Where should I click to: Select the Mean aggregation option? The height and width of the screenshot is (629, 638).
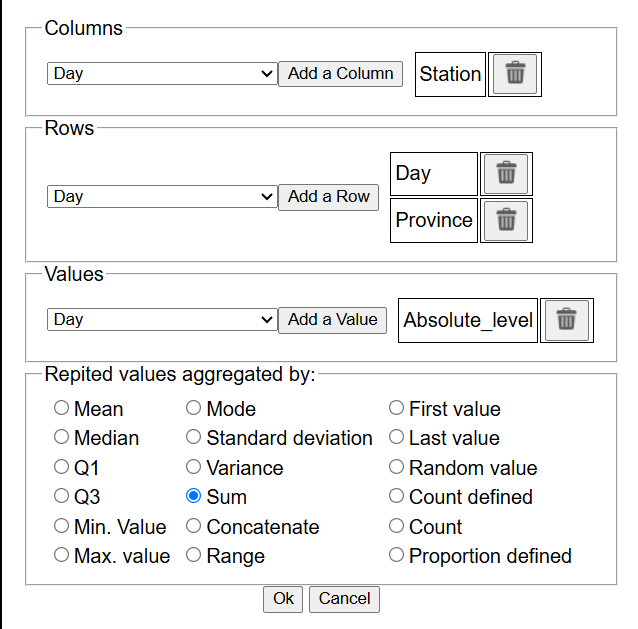click(x=62, y=408)
